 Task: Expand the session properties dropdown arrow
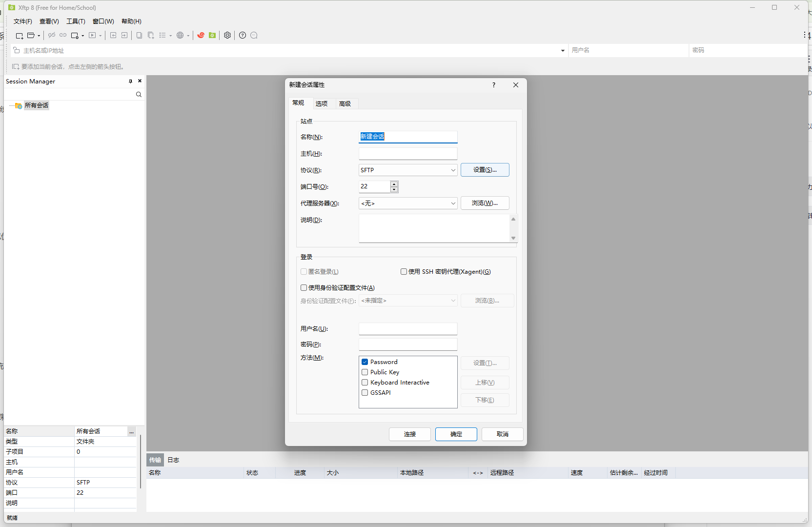pos(83,36)
